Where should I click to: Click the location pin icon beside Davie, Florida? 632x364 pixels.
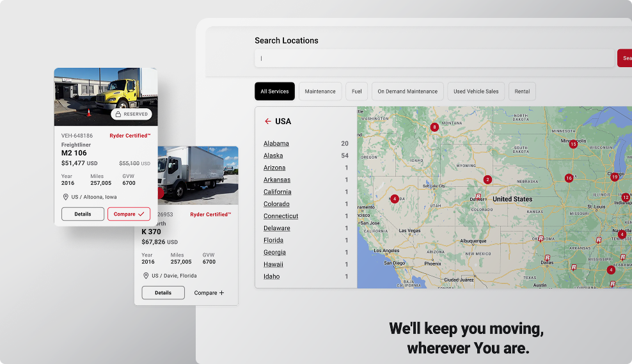(146, 276)
